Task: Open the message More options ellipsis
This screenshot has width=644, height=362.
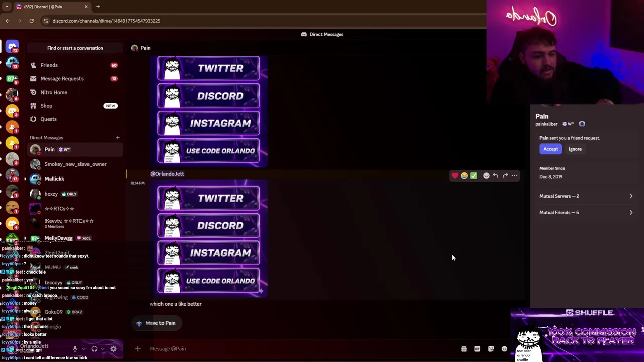Action: [x=515, y=176]
